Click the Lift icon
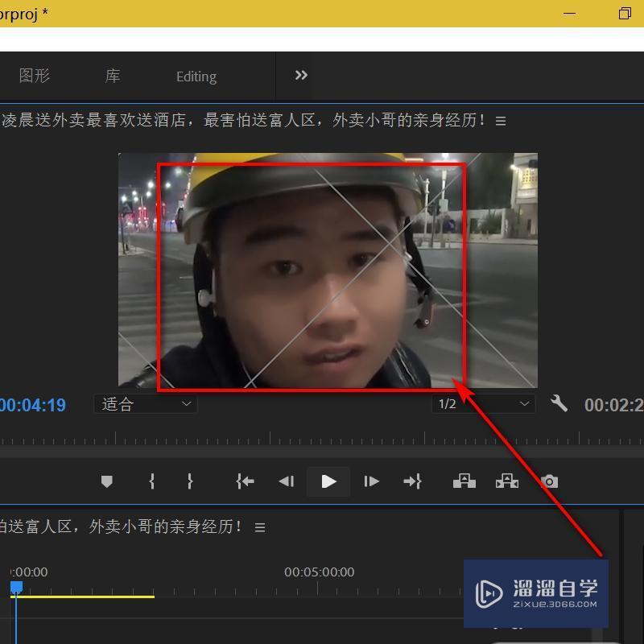Image resolution: width=644 pixels, height=644 pixels. pos(464,481)
